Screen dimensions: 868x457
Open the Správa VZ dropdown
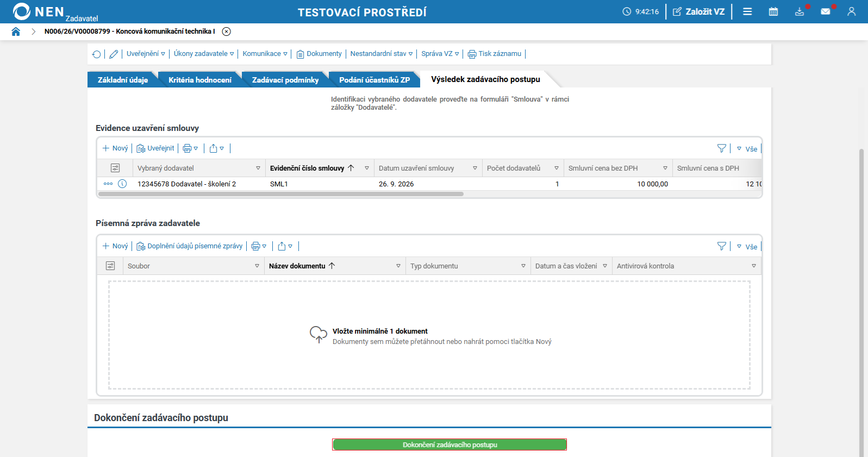[x=440, y=54]
